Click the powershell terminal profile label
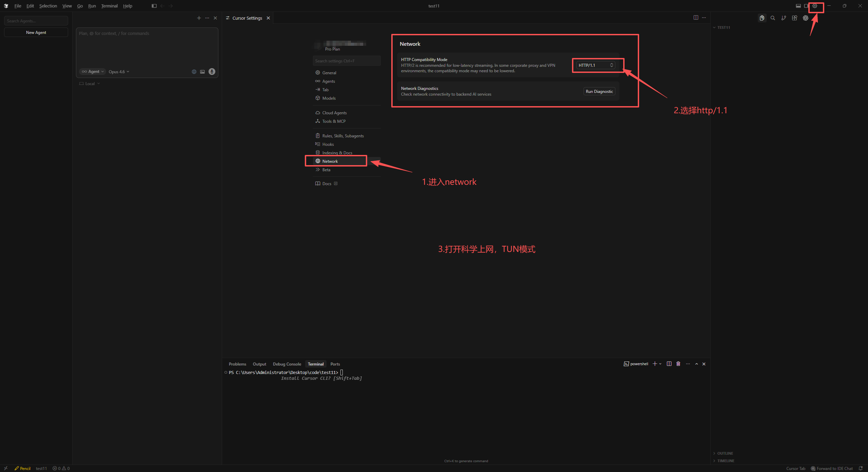 pos(636,364)
